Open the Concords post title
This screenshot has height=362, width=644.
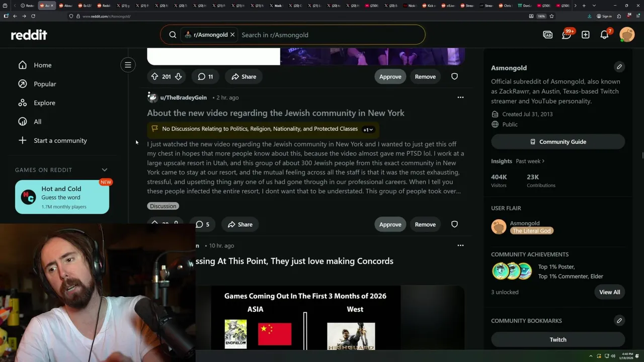[294, 261]
